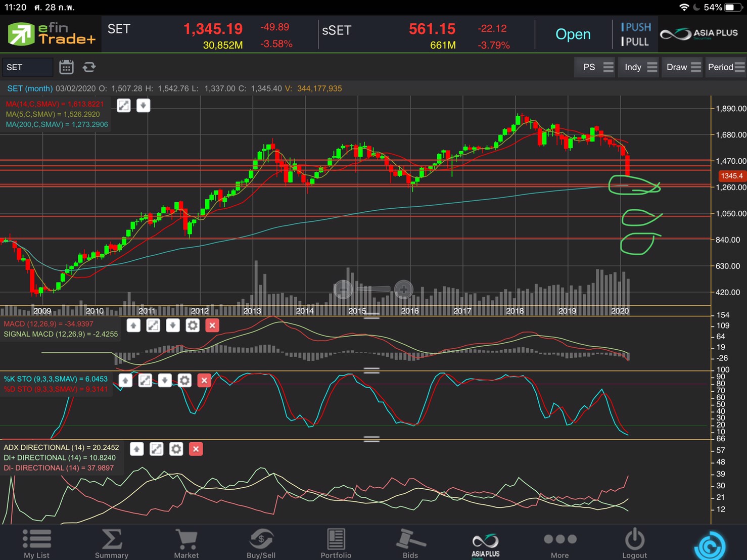
Task: Go to the Buy/Sell tab
Action: (x=261, y=543)
